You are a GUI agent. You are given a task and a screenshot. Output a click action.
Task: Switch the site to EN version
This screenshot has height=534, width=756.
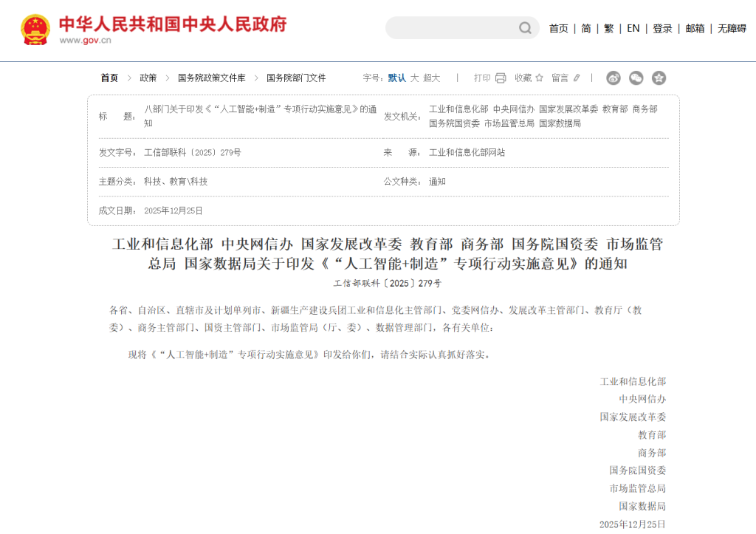click(x=633, y=28)
